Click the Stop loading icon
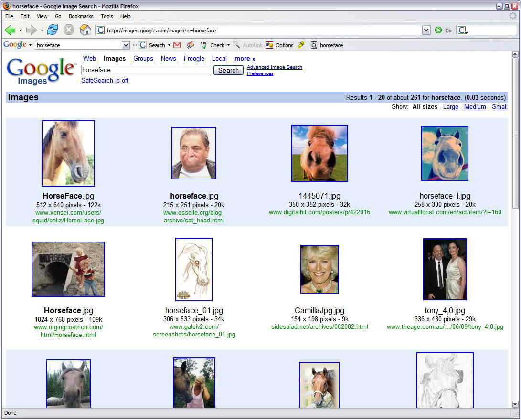Screen dimensions: 521x420 click(x=68, y=30)
